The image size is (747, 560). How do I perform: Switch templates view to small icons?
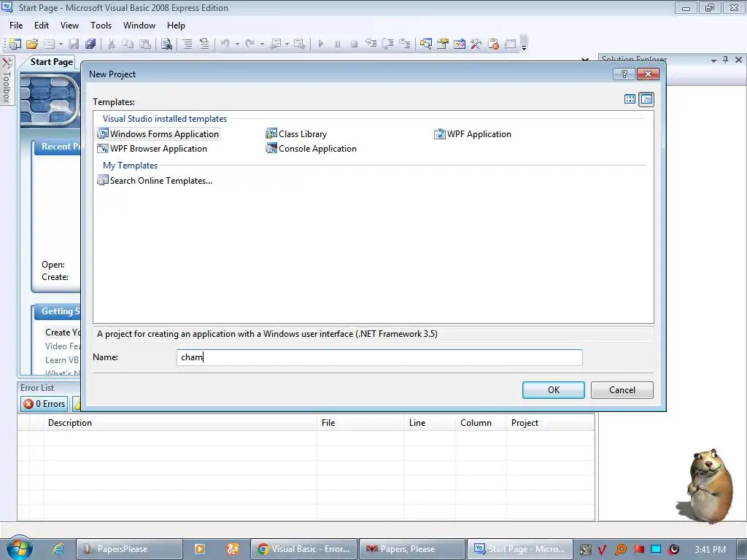(x=646, y=99)
